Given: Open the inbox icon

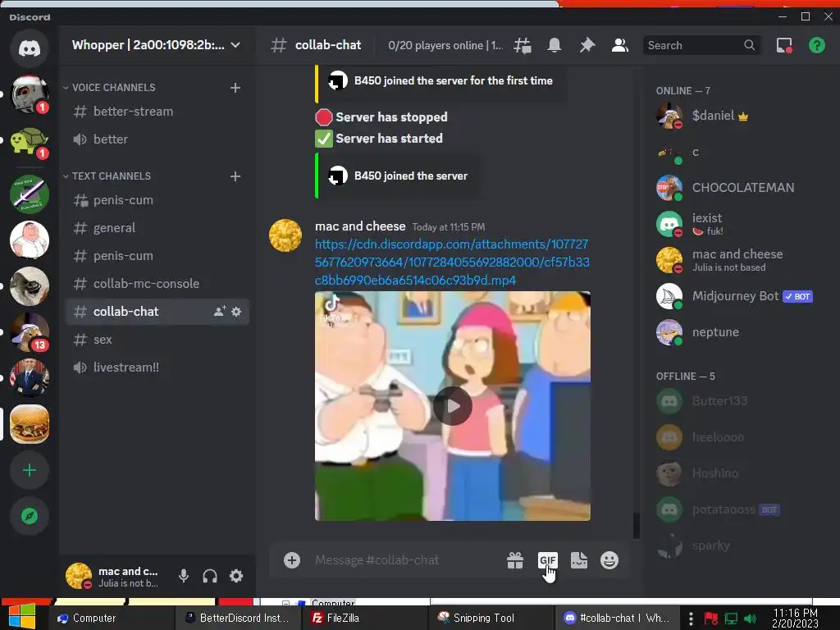Looking at the screenshot, I should (x=784, y=46).
